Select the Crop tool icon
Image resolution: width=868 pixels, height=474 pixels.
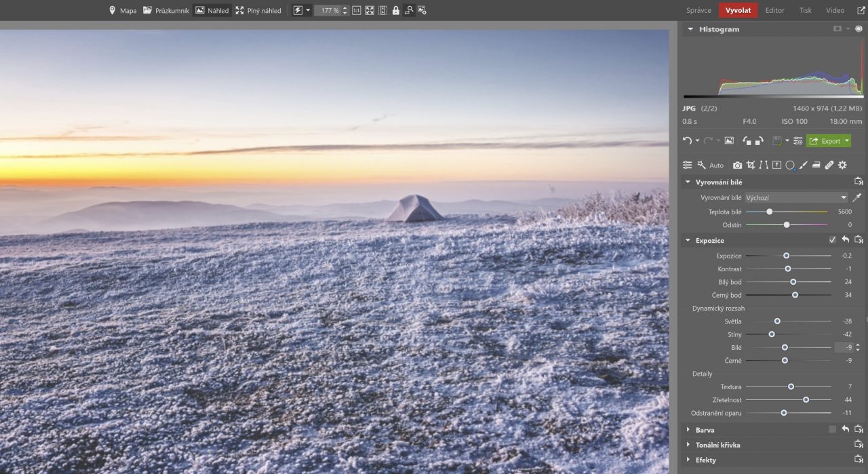[x=751, y=165]
